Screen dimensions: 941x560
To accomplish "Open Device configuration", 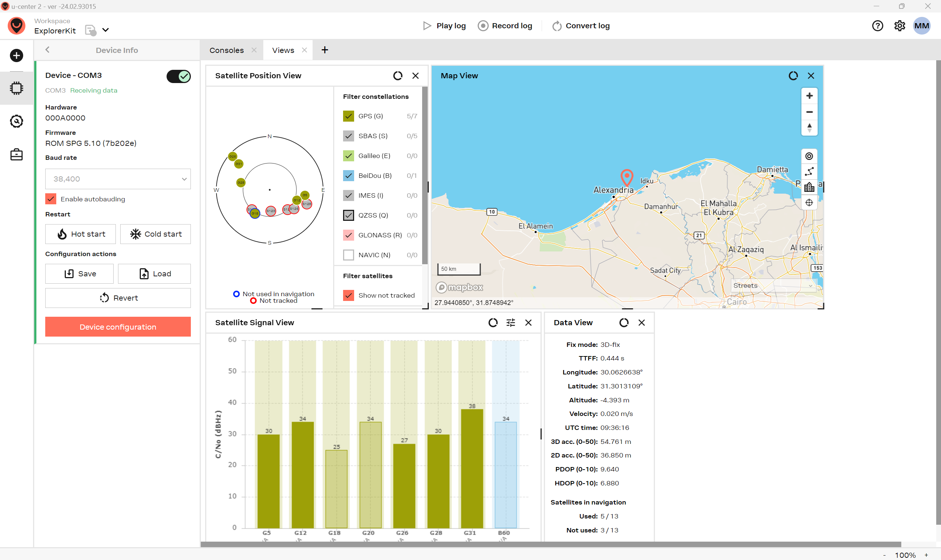I will 118,326.
